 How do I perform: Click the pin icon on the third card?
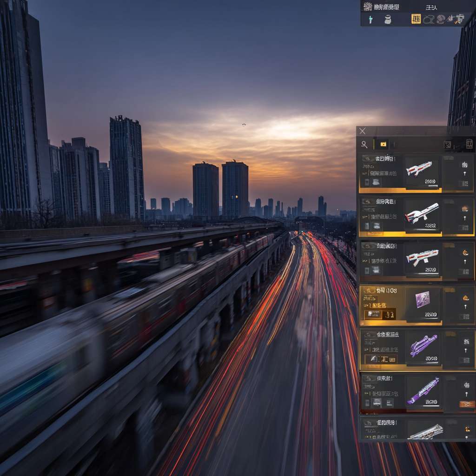pyautogui.click(x=465, y=262)
